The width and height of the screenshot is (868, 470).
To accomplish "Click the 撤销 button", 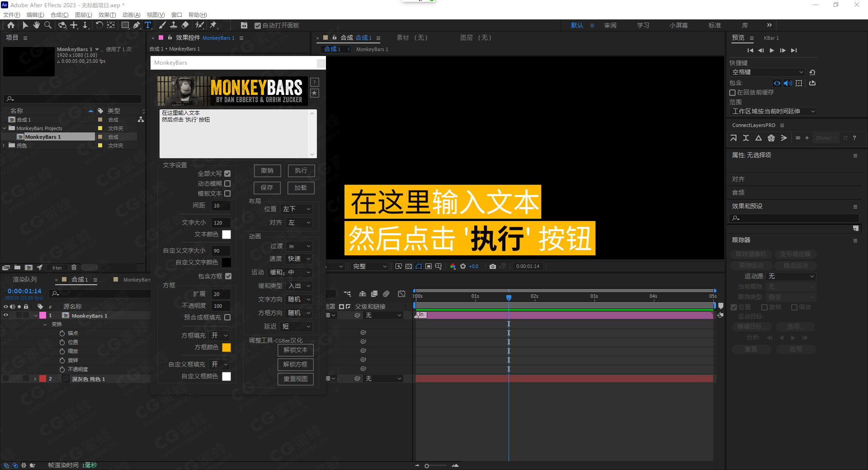I will tap(267, 171).
